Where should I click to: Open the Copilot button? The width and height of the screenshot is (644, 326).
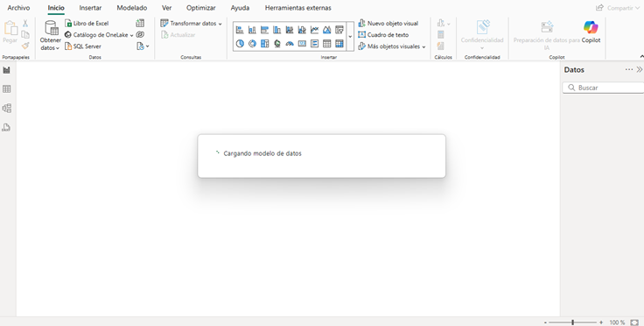tap(591, 32)
